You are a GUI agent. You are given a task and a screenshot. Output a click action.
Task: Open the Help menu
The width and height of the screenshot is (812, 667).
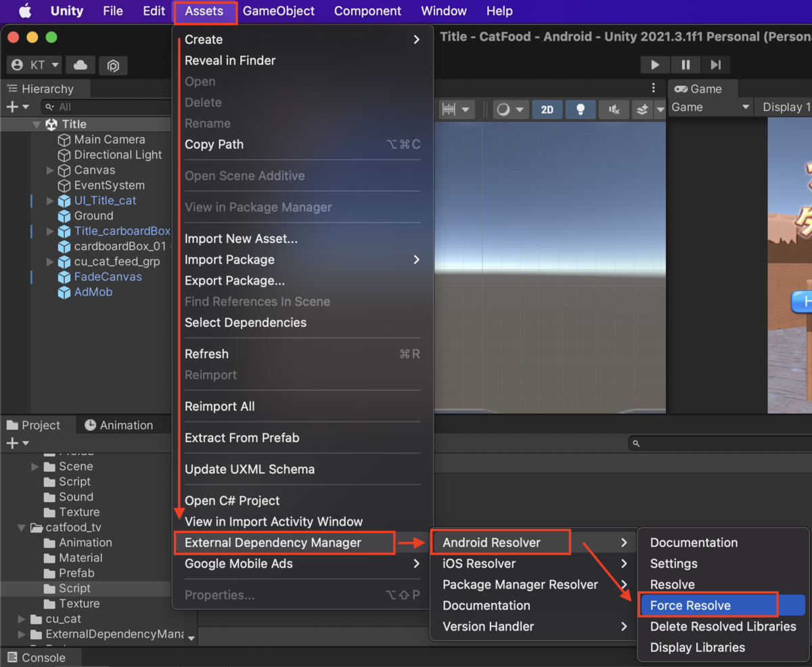coord(499,11)
